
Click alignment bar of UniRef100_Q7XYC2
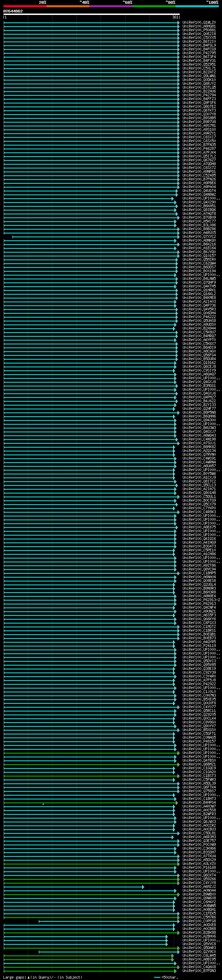pos(96,237)
